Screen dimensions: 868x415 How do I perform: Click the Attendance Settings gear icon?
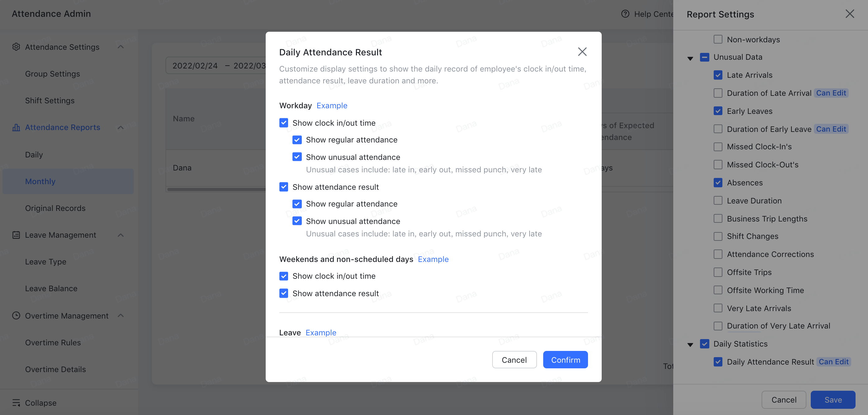(16, 47)
